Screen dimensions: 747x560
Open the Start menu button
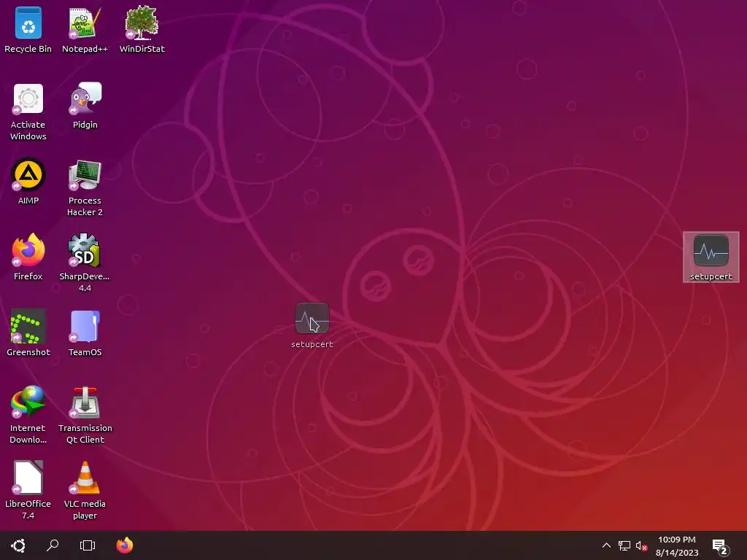(x=18, y=545)
